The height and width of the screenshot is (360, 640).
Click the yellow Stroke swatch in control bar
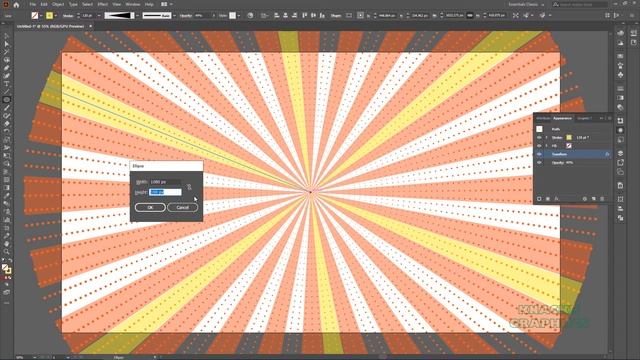tap(49, 16)
